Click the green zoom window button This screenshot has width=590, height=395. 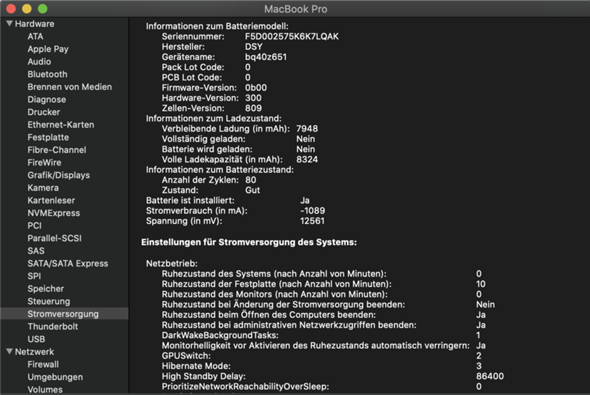tap(43, 9)
